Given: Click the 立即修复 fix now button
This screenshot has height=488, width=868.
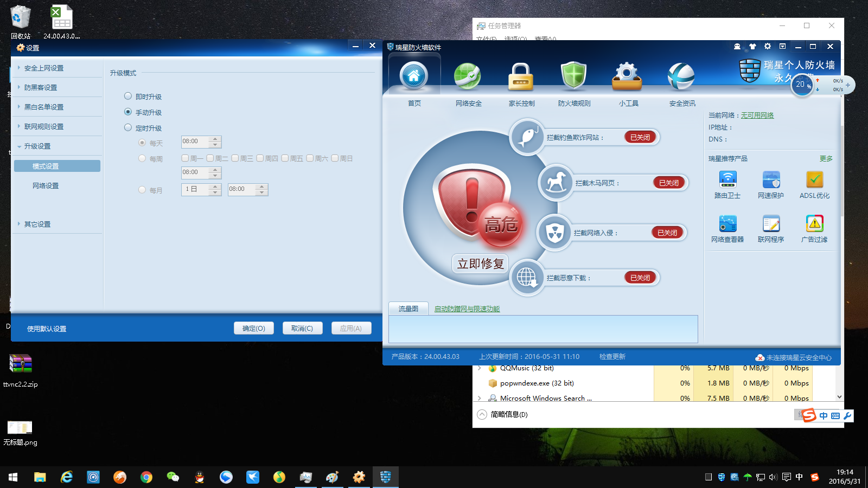Looking at the screenshot, I should pyautogui.click(x=480, y=264).
